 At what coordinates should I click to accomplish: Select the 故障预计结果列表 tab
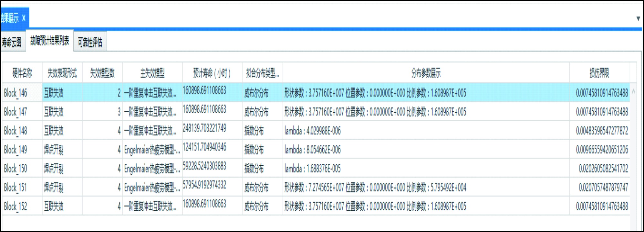tap(50, 41)
